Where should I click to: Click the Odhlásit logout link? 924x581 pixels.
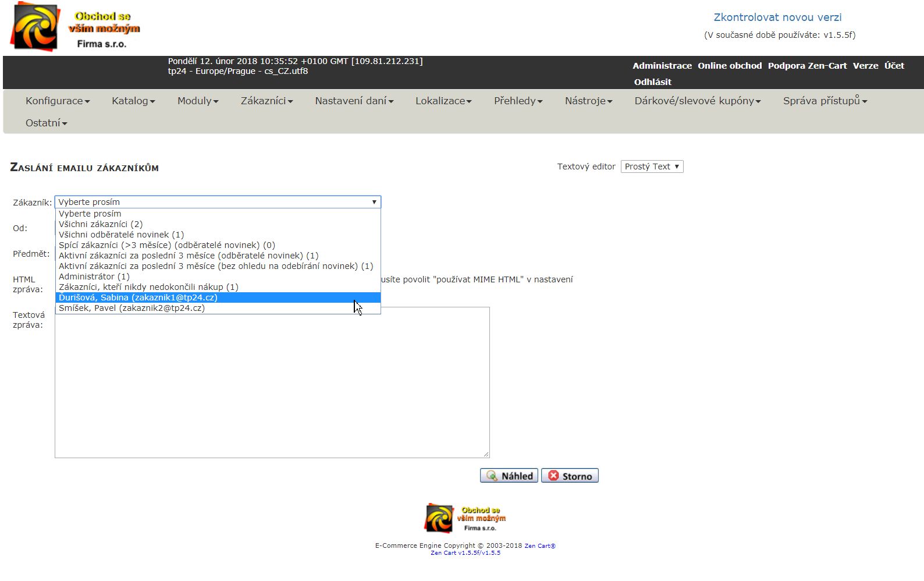point(652,82)
